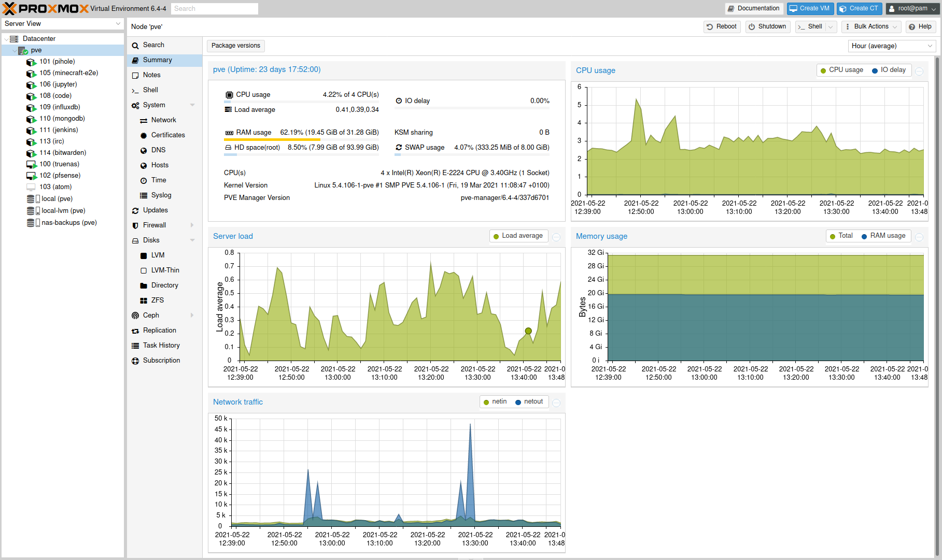Open local-lvm (pve) storage
Screen dimensions: 942x560
pos(63,211)
